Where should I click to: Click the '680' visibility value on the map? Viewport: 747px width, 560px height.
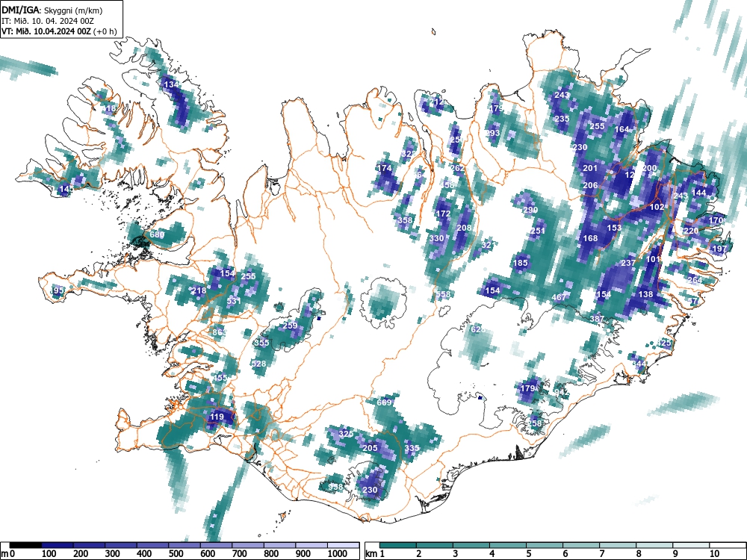coord(157,234)
